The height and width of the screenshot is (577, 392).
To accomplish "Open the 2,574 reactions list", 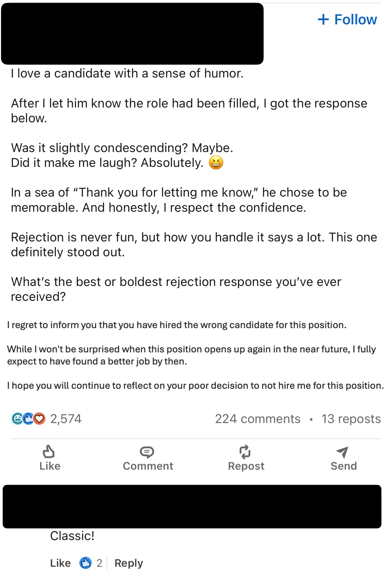I will 66,419.
